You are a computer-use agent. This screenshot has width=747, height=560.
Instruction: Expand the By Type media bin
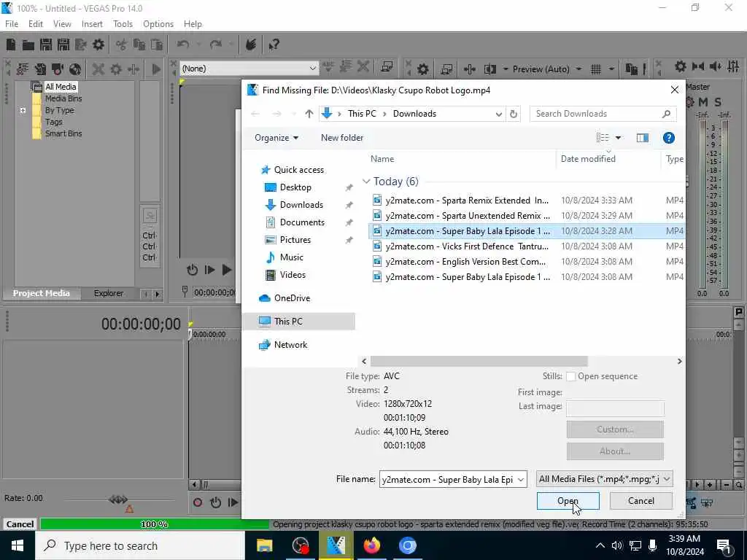(x=23, y=110)
